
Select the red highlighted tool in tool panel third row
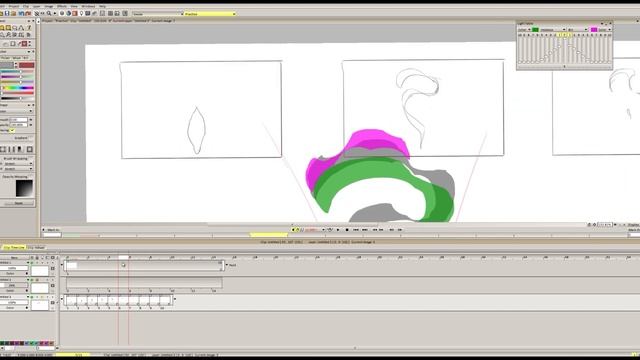24,44
